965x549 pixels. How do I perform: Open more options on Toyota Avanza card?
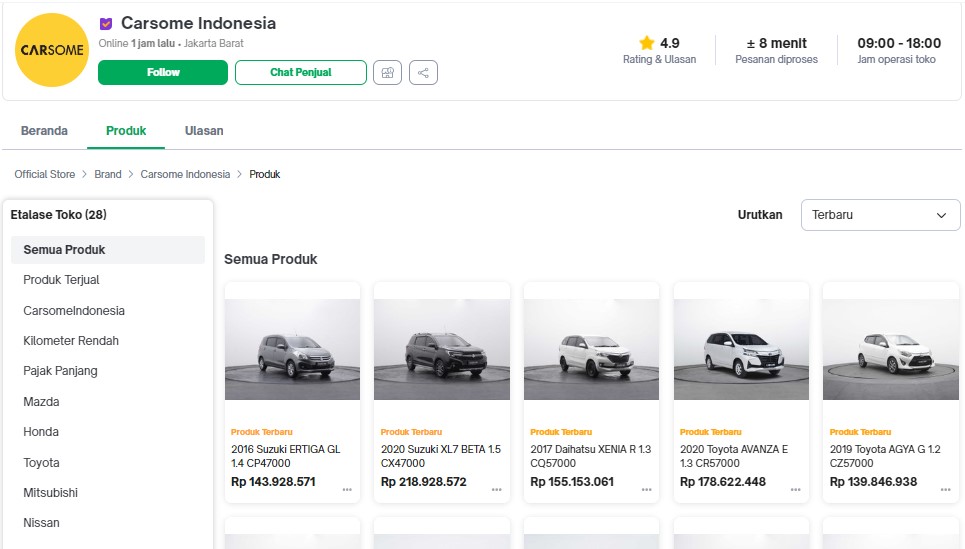pyautogui.click(x=796, y=490)
